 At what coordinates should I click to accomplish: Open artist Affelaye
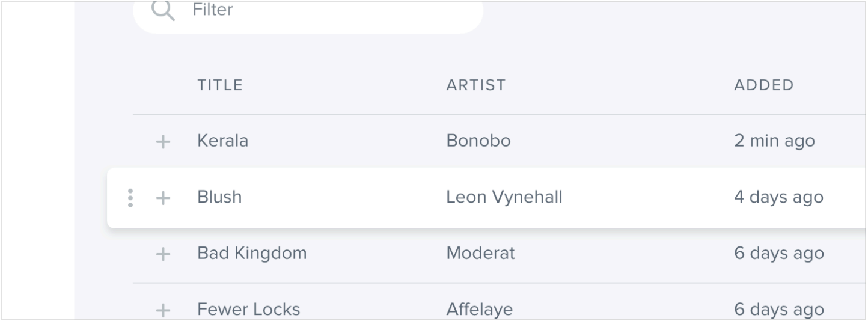tap(479, 310)
